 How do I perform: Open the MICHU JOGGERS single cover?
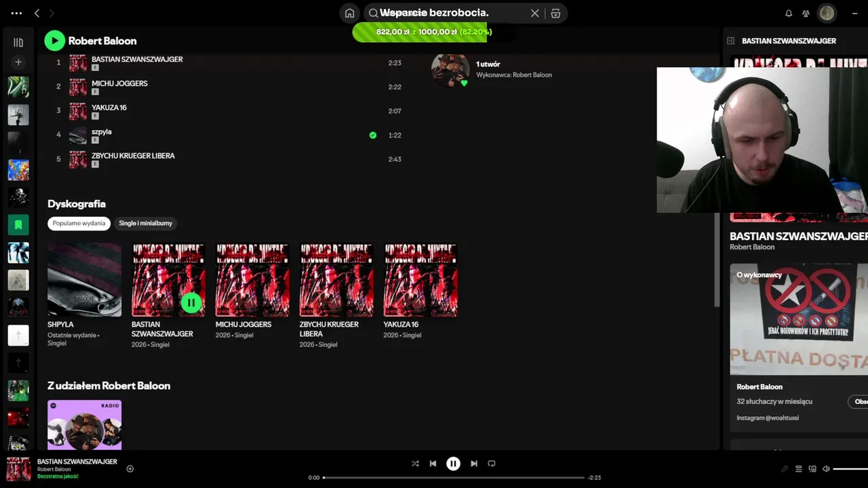[x=252, y=280]
